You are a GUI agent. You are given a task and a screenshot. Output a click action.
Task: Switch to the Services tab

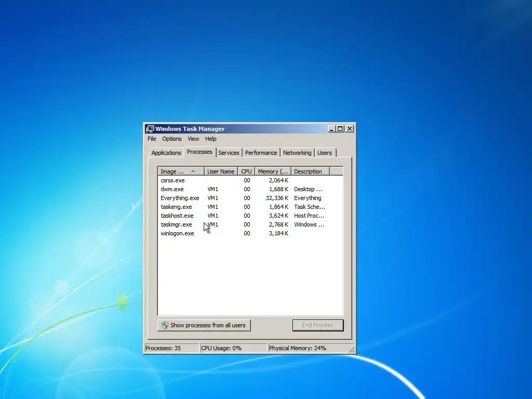click(229, 153)
